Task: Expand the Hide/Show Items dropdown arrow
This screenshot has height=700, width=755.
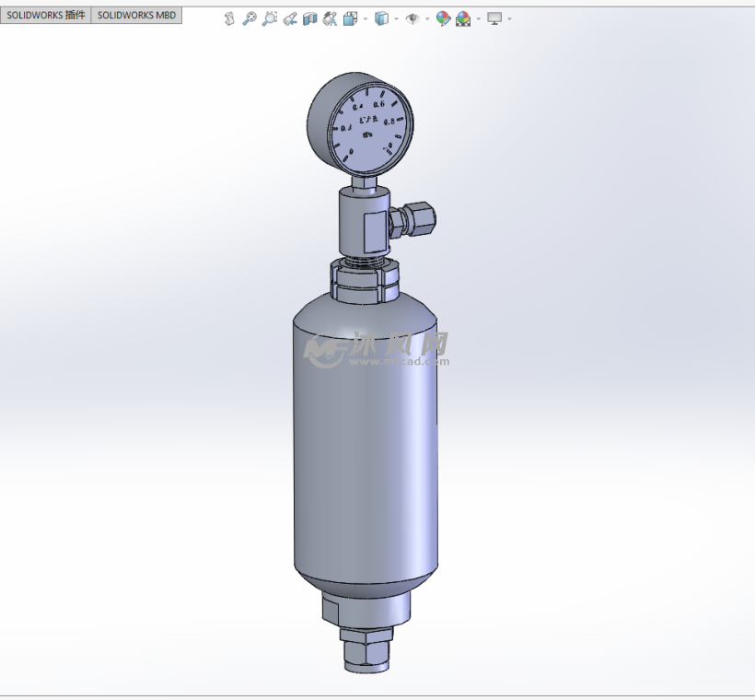Action: point(426,18)
